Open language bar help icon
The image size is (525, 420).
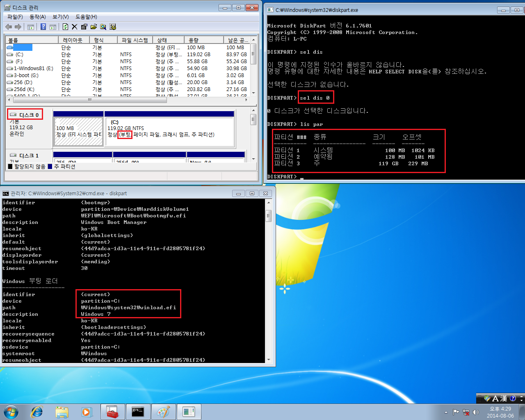513,398
